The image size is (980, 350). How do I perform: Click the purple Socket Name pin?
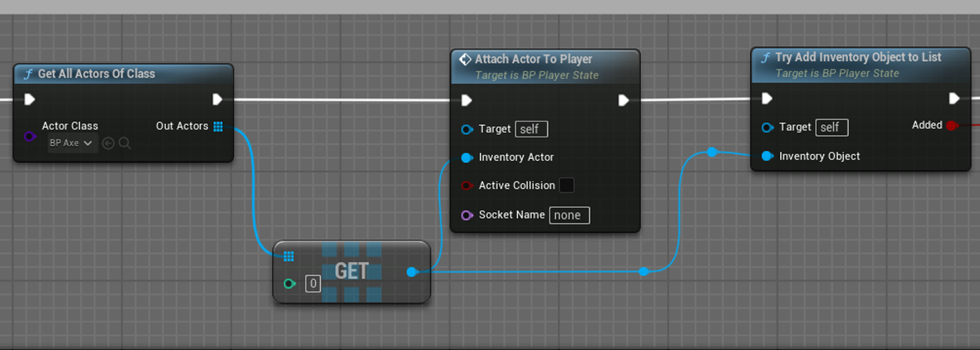click(467, 215)
